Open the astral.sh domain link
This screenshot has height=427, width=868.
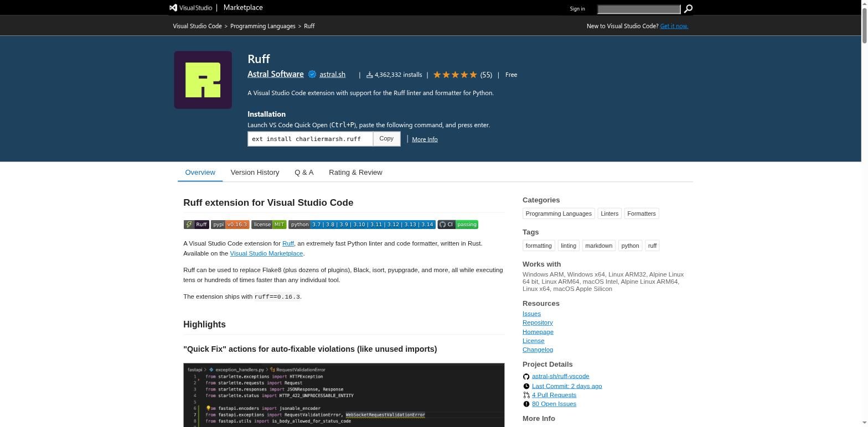click(332, 75)
